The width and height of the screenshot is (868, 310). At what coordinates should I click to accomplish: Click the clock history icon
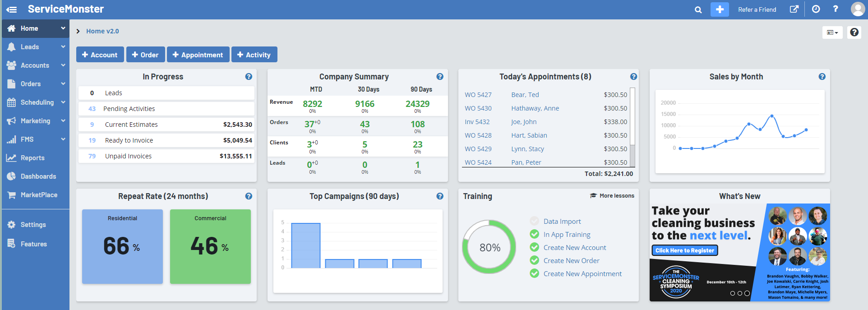coord(816,9)
